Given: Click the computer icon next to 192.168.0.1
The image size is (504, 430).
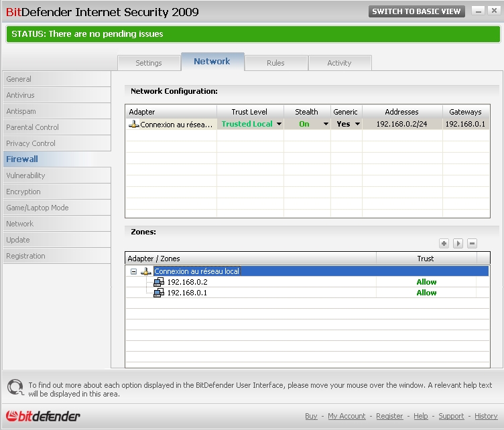Looking at the screenshot, I should (x=159, y=293).
